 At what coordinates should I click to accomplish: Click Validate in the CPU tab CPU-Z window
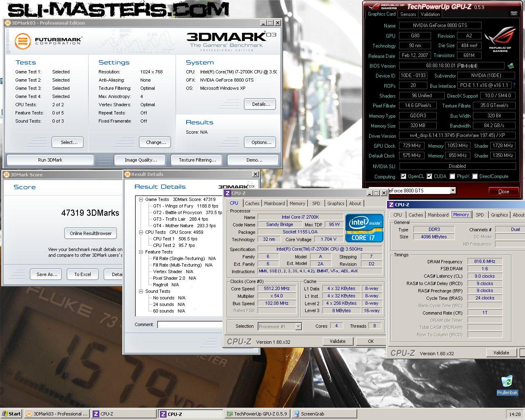(x=338, y=341)
